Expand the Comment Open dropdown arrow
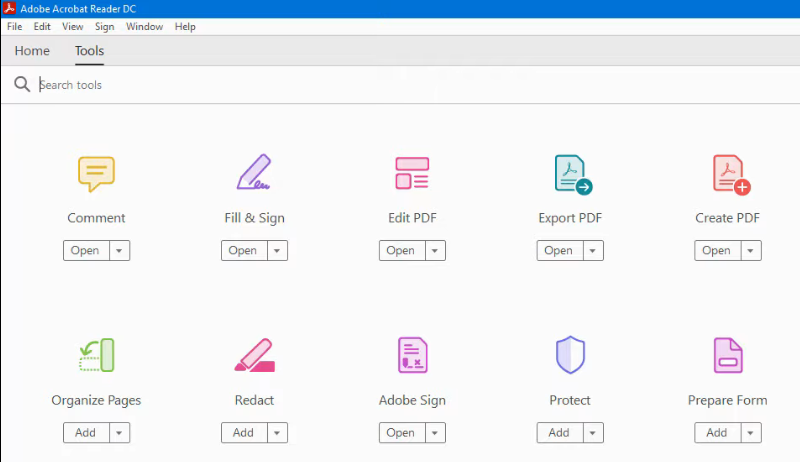Viewport: 800px width, 462px height. click(x=119, y=250)
